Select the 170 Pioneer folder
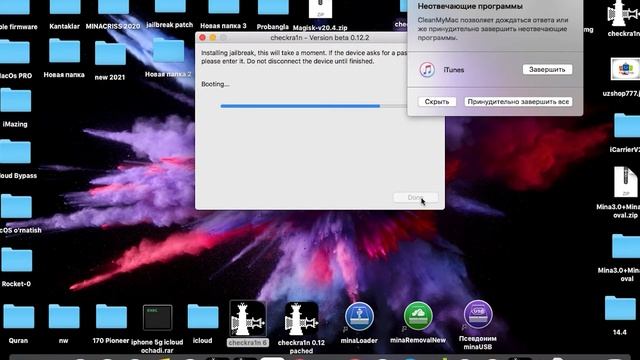 point(111,317)
